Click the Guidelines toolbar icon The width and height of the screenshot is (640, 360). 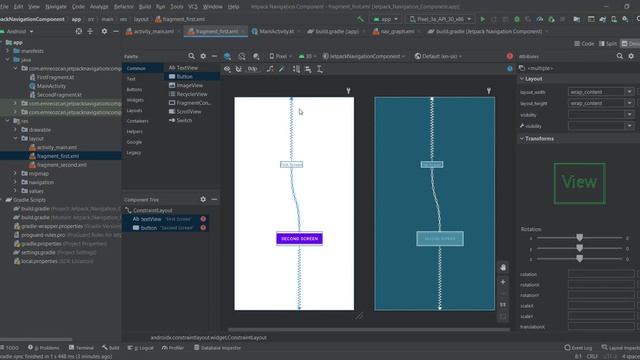[x=320, y=69]
